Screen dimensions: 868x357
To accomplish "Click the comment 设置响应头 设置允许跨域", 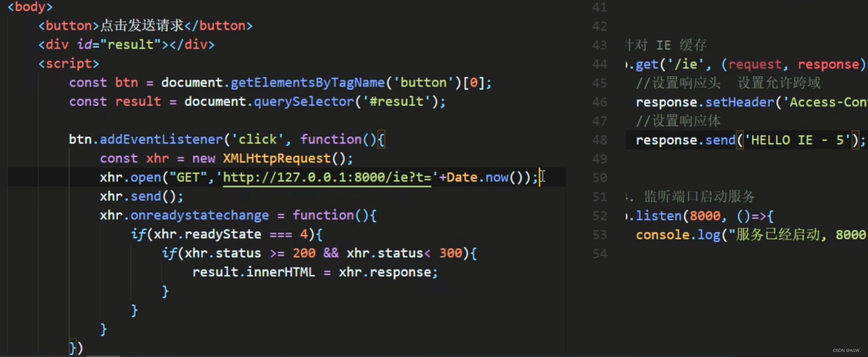I will [x=728, y=83].
